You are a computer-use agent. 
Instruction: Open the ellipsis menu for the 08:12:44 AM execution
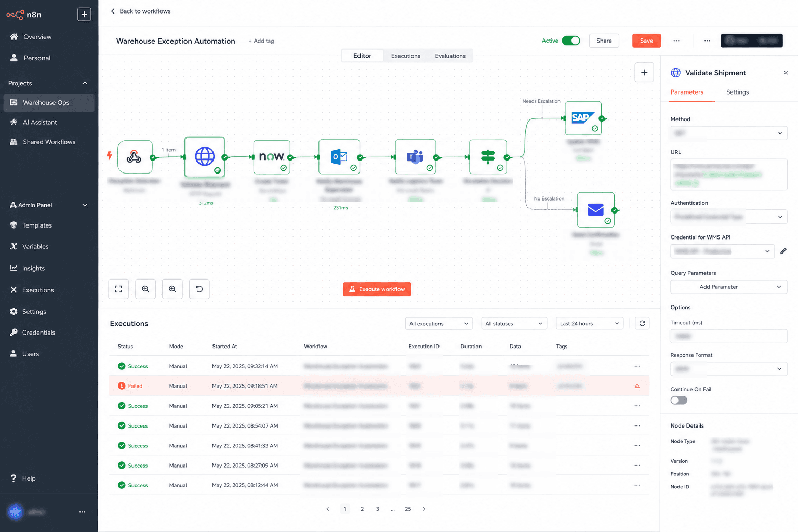click(x=637, y=485)
